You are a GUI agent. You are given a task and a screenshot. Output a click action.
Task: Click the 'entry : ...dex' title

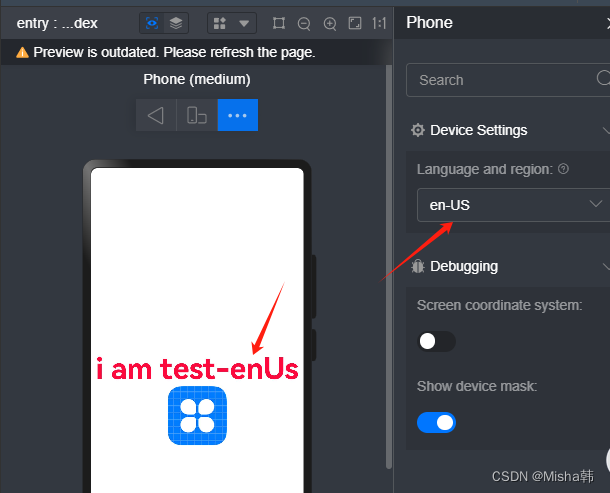click(57, 23)
